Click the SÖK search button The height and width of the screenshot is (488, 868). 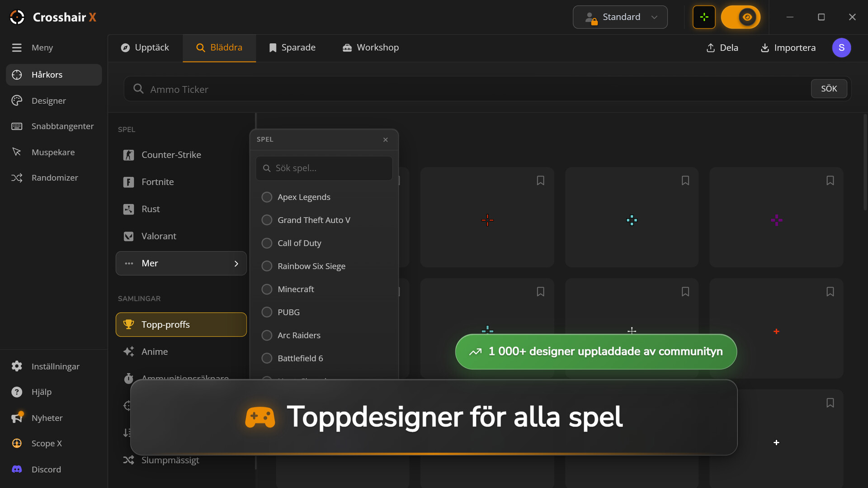pyautogui.click(x=829, y=89)
